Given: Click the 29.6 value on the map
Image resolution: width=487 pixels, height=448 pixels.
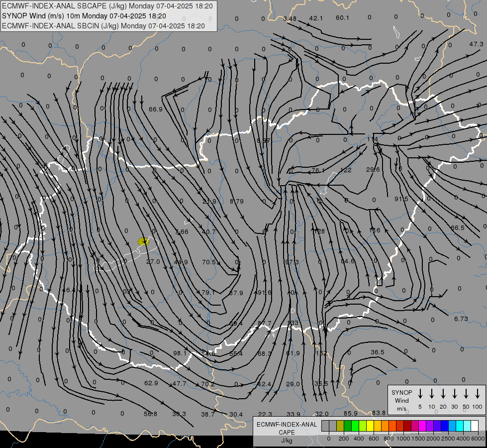Looking at the screenshot, I should (373, 169).
